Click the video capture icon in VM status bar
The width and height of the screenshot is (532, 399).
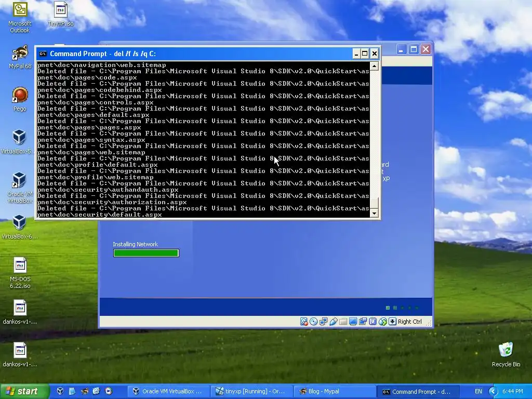pos(363,321)
